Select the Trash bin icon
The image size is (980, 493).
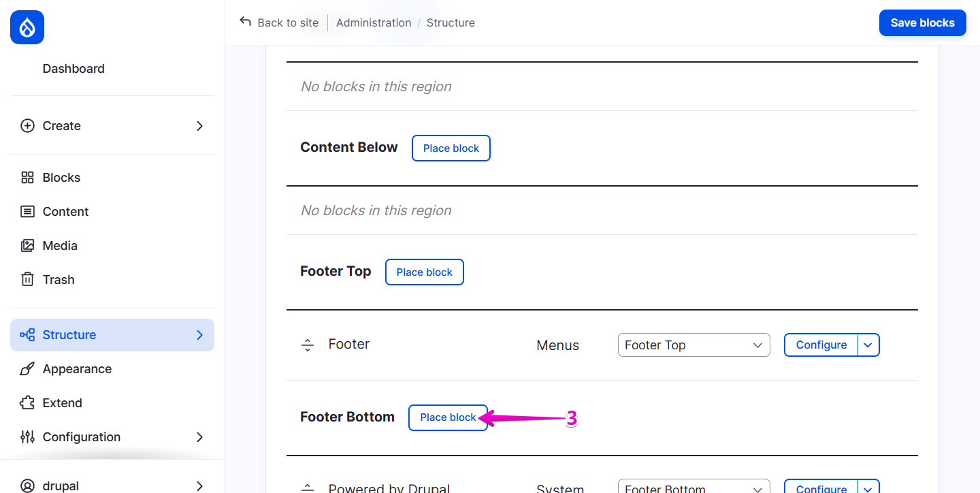pyautogui.click(x=27, y=279)
